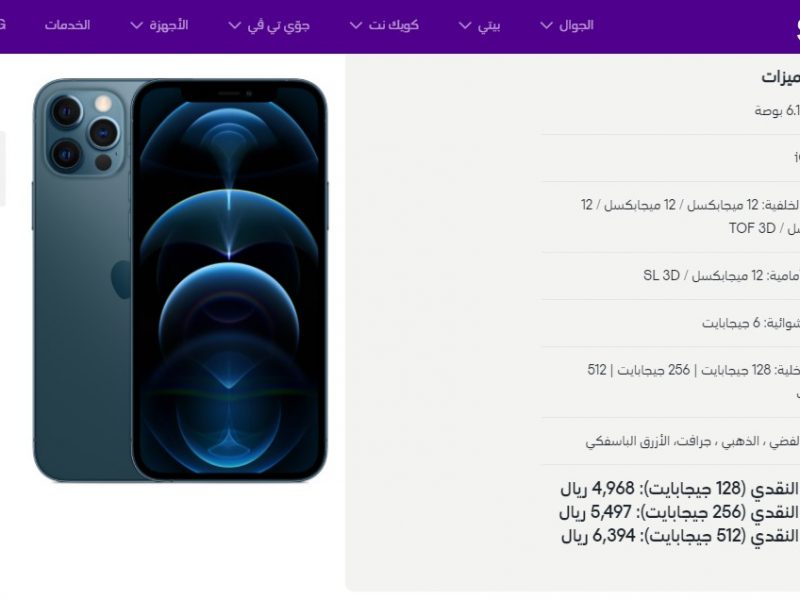Go to الخدمات services link
The width and height of the screenshot is (800, 600).
click(x=67, y=25)
